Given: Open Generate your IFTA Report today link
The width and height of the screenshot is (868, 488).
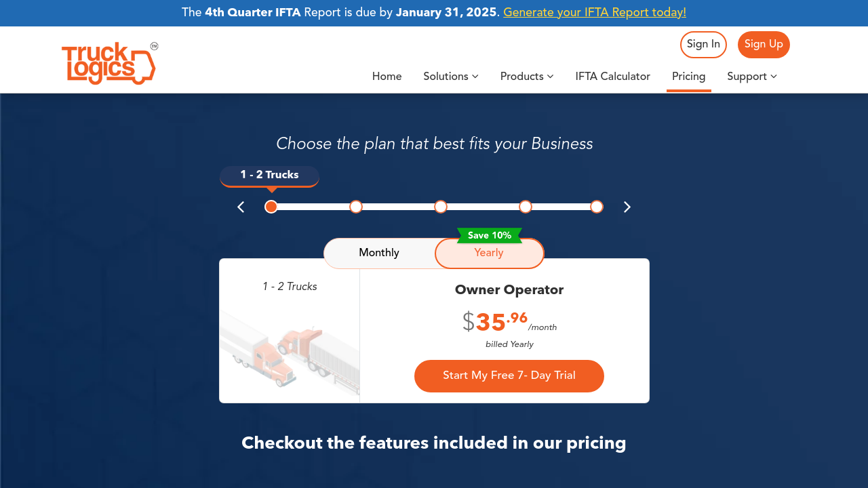Looking at the screenshot, I should [x=595, y=13].
